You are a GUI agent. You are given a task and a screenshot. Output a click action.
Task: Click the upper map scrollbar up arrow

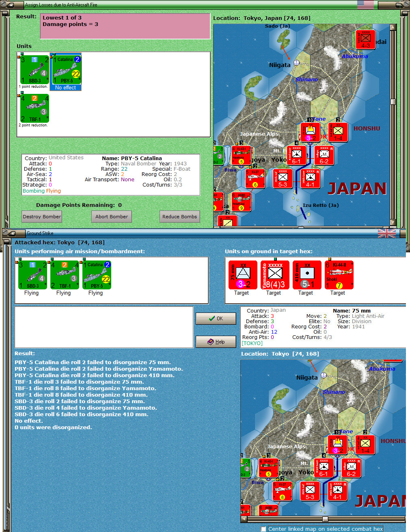point(393,27)
